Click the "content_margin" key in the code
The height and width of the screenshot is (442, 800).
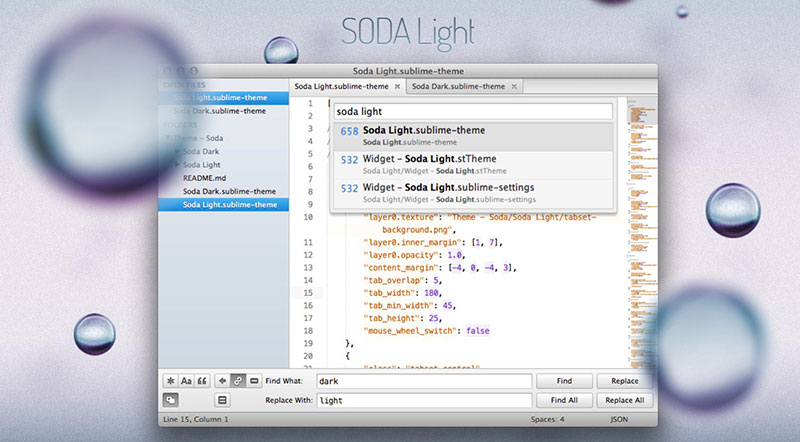tap(402, 267)
